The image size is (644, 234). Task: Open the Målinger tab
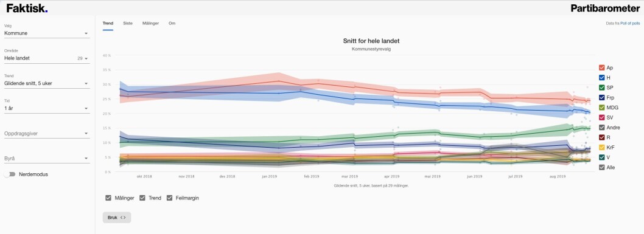pos(150,23)
